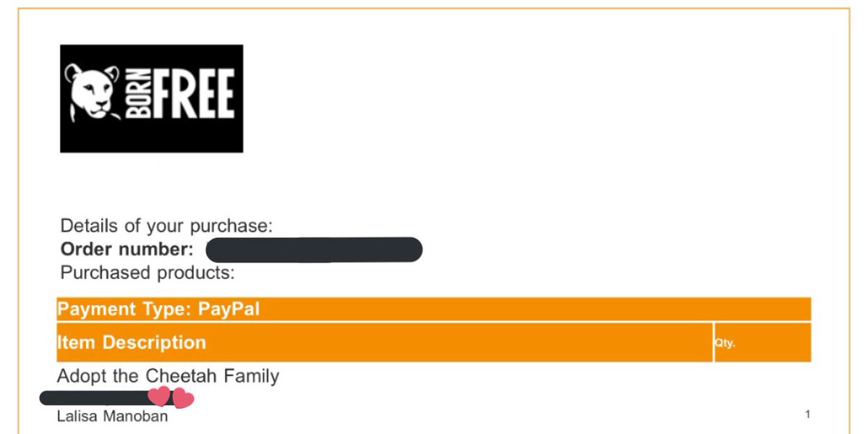The image size is (868, 434).
Task: Click the Born Free logo
Action: tap(151, 98)
